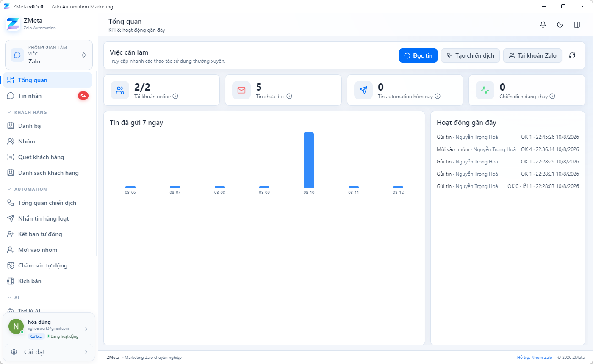Click info icon beside Tài khoản online

point(175,97)
